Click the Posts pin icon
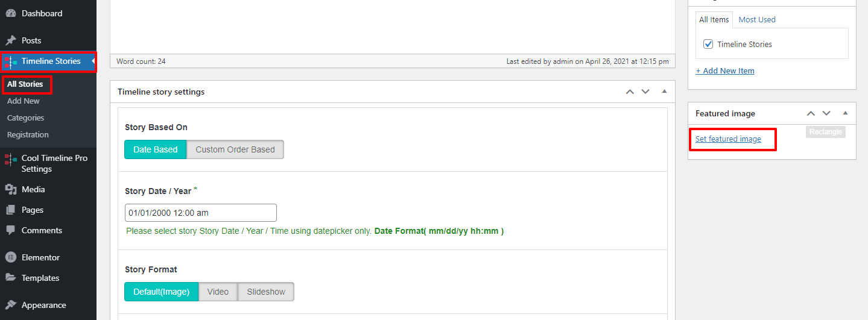Screen dimensions: 868x320 11,40
